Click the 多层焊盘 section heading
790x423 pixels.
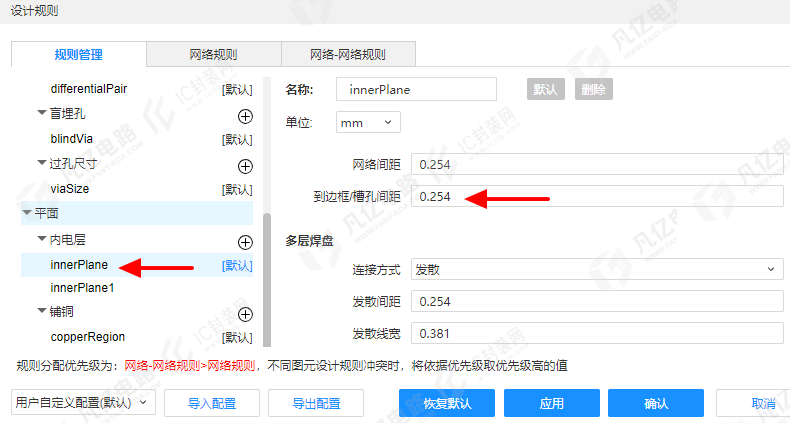pos(309,241)
